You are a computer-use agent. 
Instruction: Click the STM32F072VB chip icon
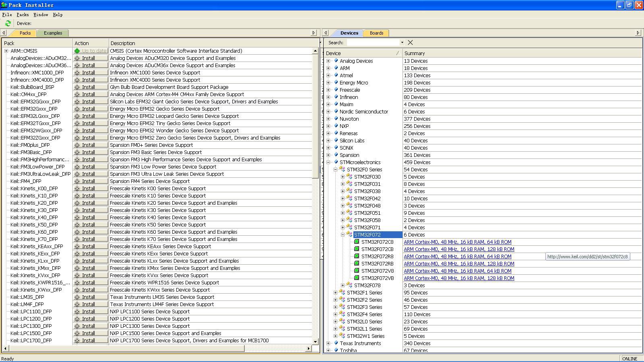[357, 278]
